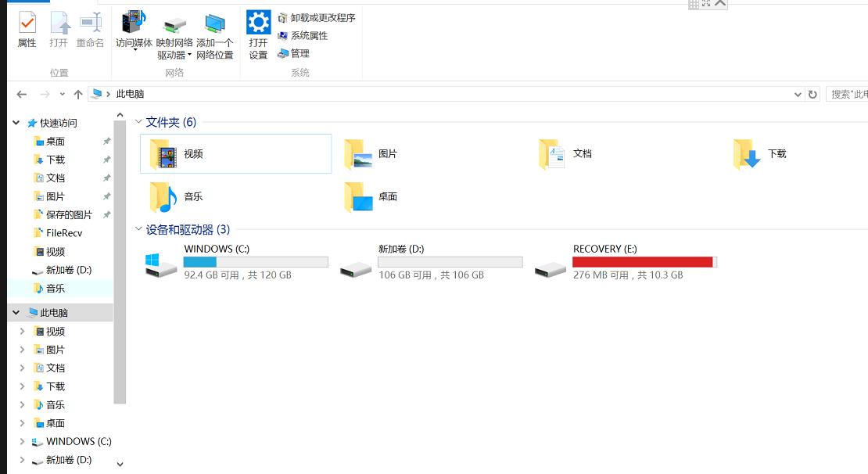Viewport: 868px width, 474px height.
Task: Click pin icon beside 保存的图片
Action: [107, 214]
